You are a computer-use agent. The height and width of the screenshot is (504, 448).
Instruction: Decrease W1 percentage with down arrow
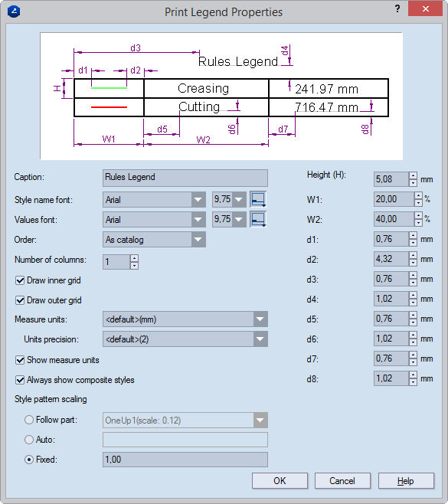coord(418,203)
